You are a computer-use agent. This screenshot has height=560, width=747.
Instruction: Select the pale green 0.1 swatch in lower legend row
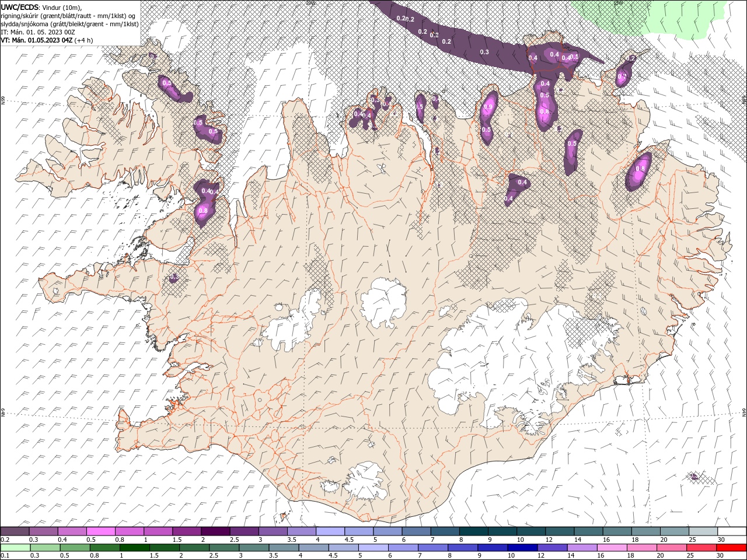click(16, 548)
